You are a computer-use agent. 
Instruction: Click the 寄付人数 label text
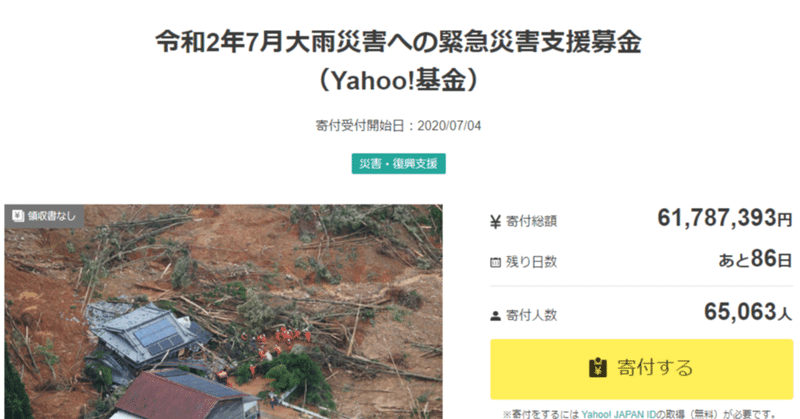pos(531,315)
